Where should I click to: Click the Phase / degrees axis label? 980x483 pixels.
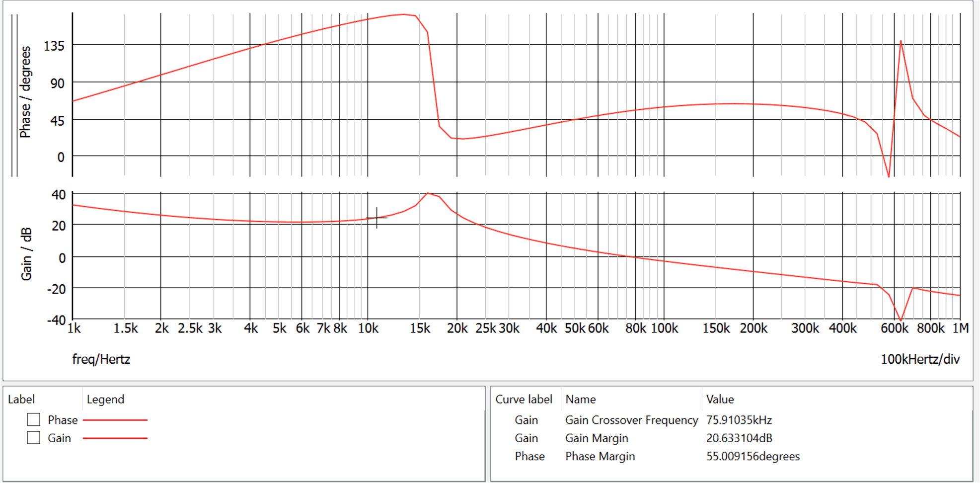[x=25, y=92]
